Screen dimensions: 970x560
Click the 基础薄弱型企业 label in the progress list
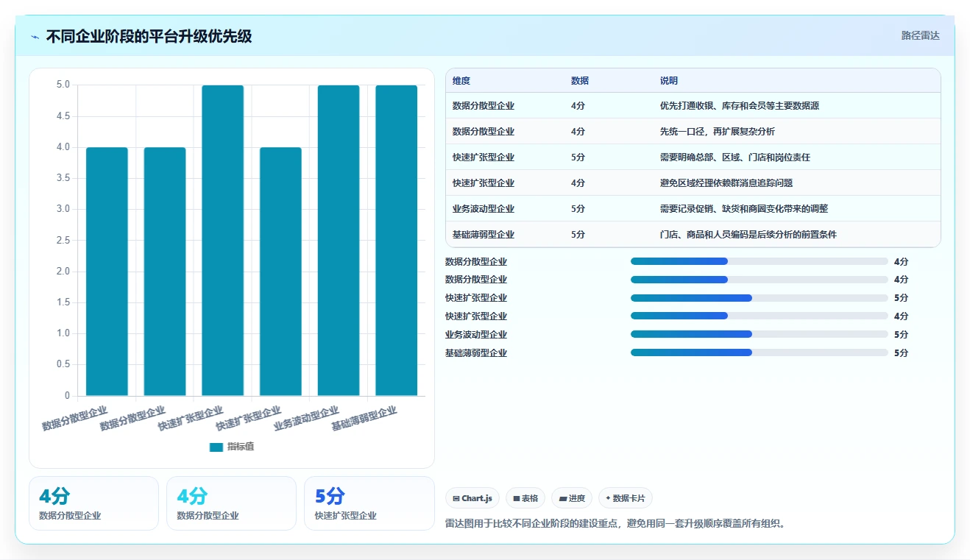pyautogui.click(x=476, y=353)
